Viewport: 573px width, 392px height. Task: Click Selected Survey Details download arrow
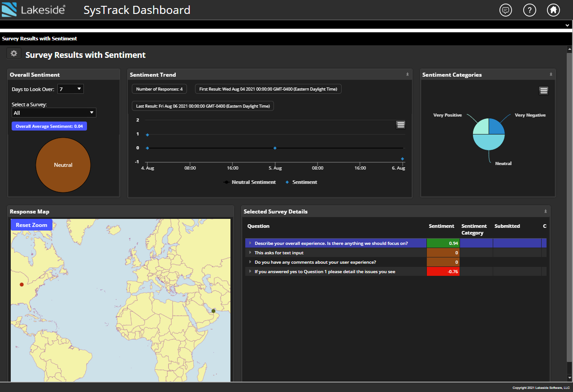click(546, 211)
